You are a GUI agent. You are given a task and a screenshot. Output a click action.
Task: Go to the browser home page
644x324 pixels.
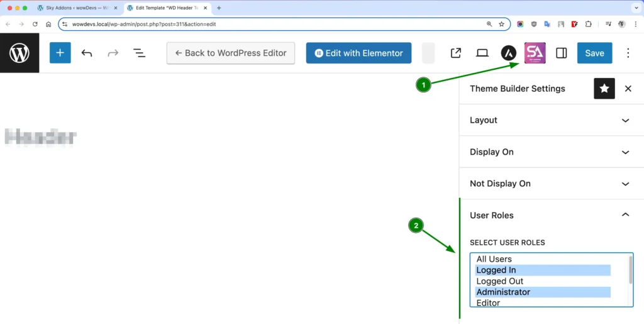pos(48,25)
